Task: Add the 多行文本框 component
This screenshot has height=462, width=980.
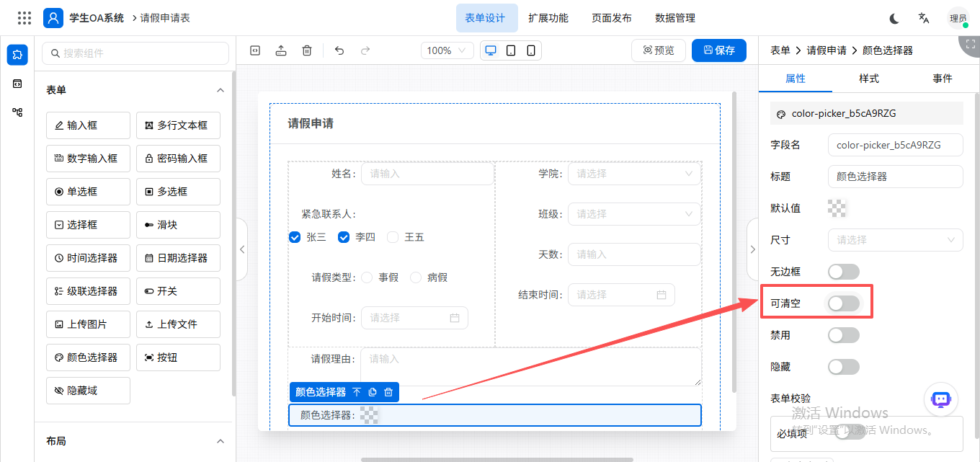Action: point(178,125)
